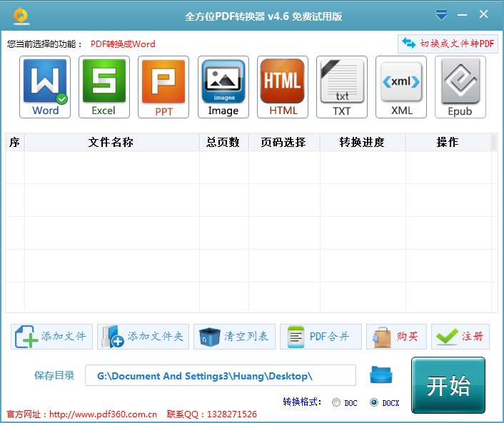This screenshot has height=423, width=504.
Task: Select the Word conversion icon
Action: pyautogui.click(x=45, y=87)
